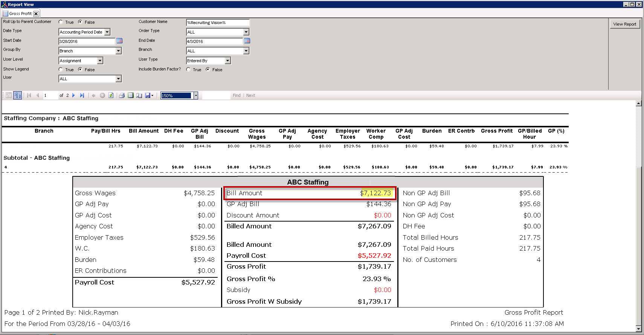Click the Gross Profit W Subsidy label

264,301
